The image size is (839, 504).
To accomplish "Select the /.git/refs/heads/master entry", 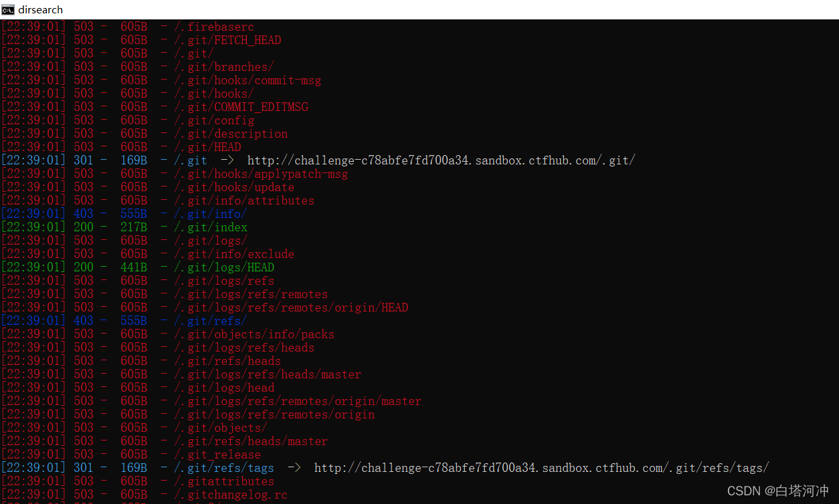I will (x=251, y=440).
